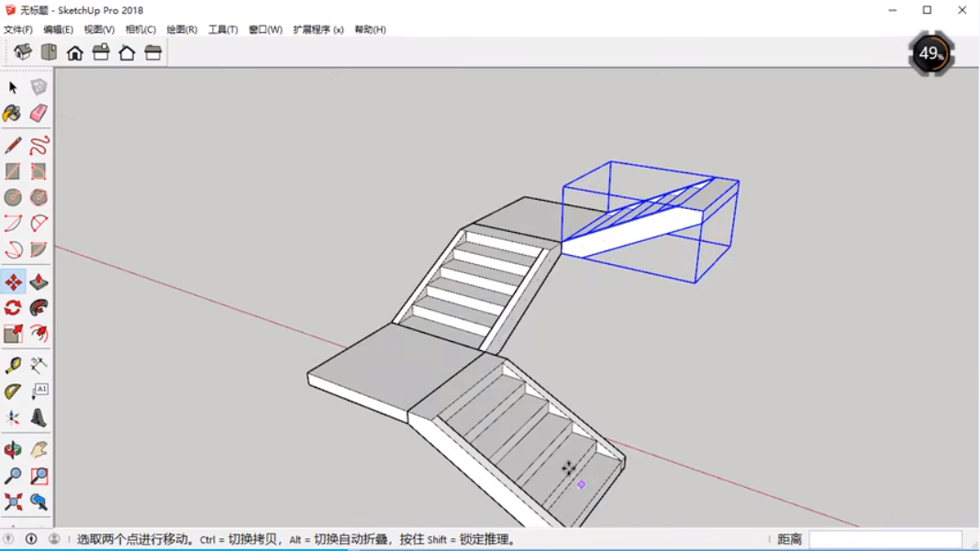Screen dimensions: 980x551
Task: Pick the Paint Bucket tool
Action: click(13, 114)
